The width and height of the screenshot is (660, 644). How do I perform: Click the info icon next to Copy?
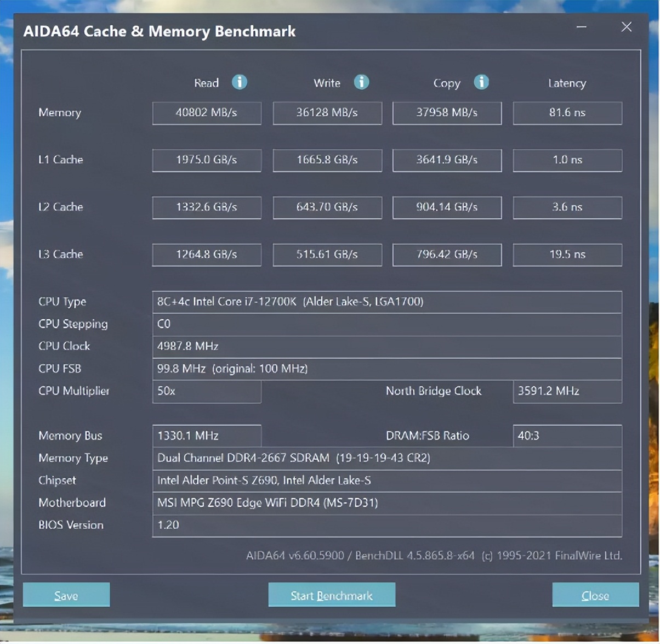click(481, 82)
